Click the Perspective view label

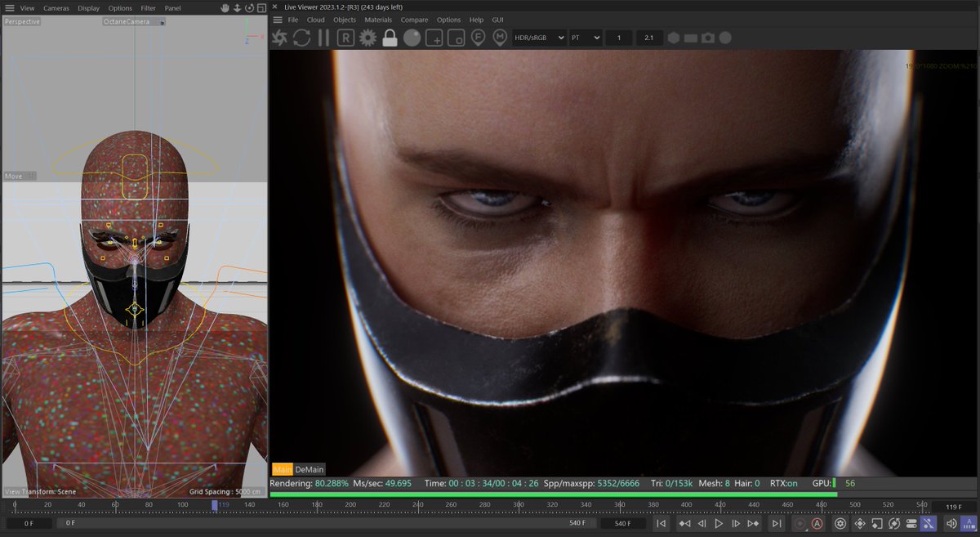22,21
